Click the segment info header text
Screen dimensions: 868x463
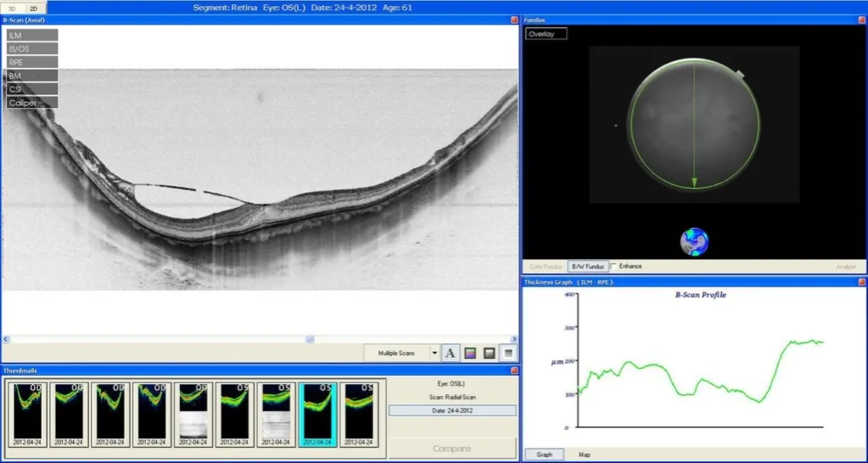pos(303,8)
